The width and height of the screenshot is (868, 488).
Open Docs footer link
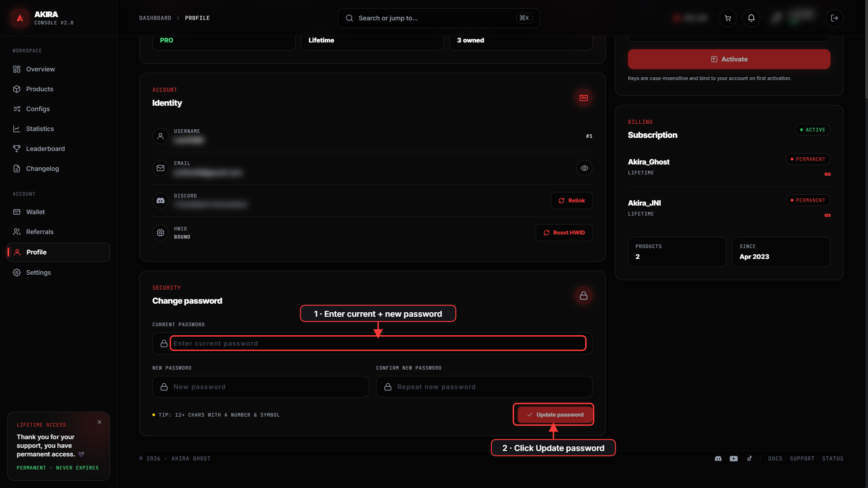[x=775, y=459]
